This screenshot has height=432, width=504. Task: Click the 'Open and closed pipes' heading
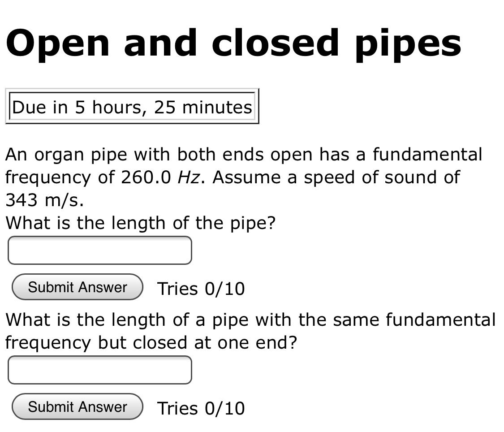(233, 43)
